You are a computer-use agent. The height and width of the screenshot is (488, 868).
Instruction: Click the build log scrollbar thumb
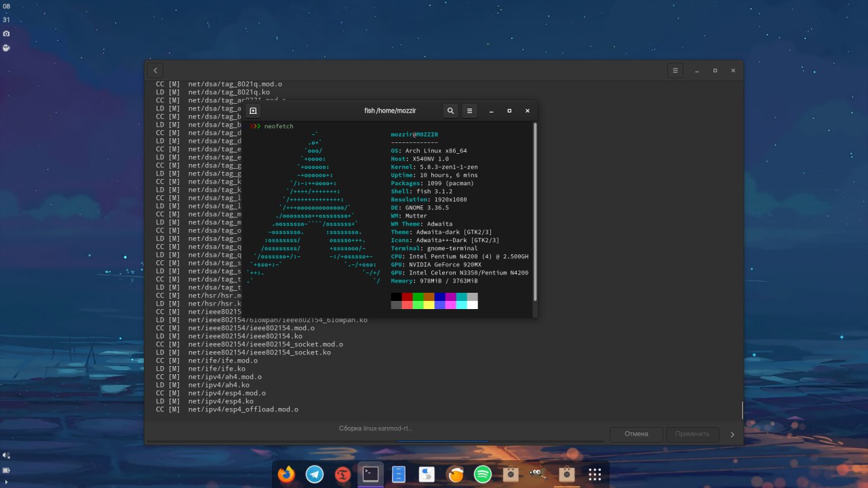(742, 409)
